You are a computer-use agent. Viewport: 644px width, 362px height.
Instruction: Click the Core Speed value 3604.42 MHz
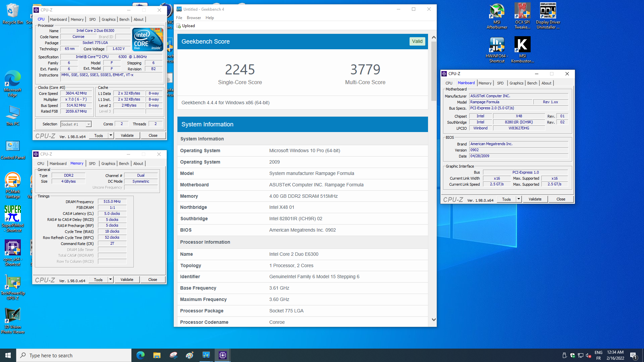[x=76, y=93]
